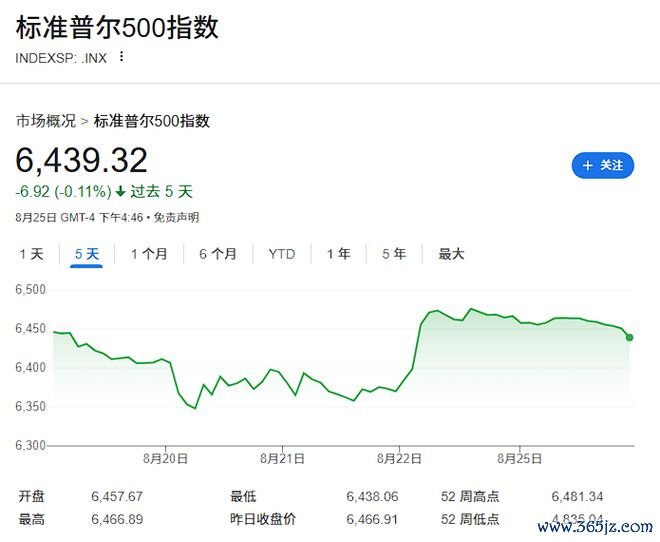Open the 市场概况 breadcrumb link

pyautogui.click(x=45, y=121)
